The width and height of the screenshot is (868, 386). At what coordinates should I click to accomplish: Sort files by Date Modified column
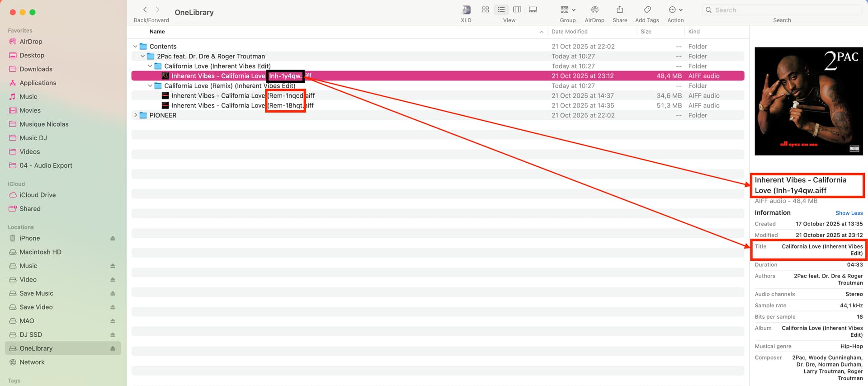[x=569, y=32]
